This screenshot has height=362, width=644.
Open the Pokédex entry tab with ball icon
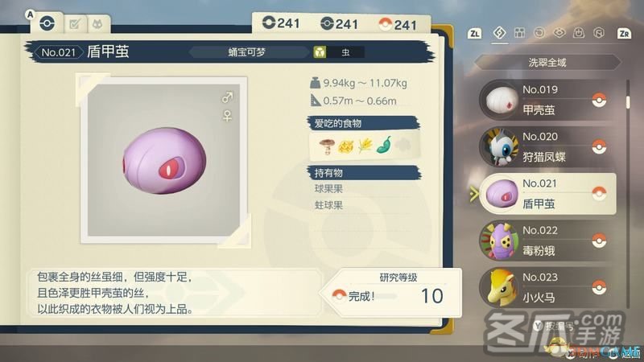pos(47,23)
